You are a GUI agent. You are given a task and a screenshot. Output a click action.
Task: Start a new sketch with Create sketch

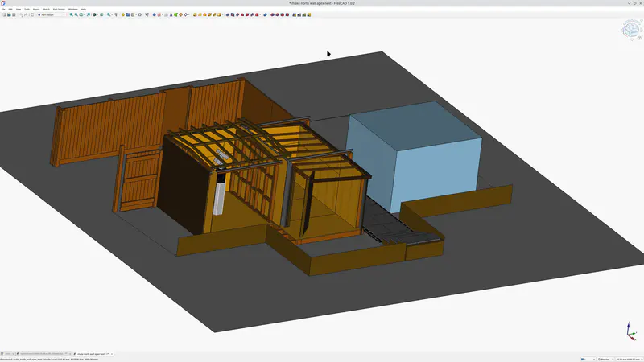point(159,14)
